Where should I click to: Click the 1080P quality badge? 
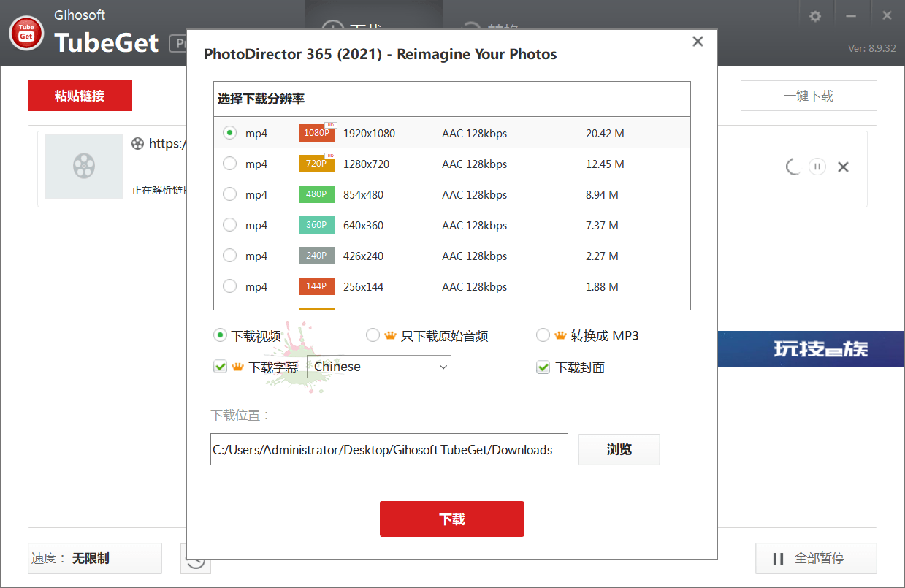click(x=317, y=133)
